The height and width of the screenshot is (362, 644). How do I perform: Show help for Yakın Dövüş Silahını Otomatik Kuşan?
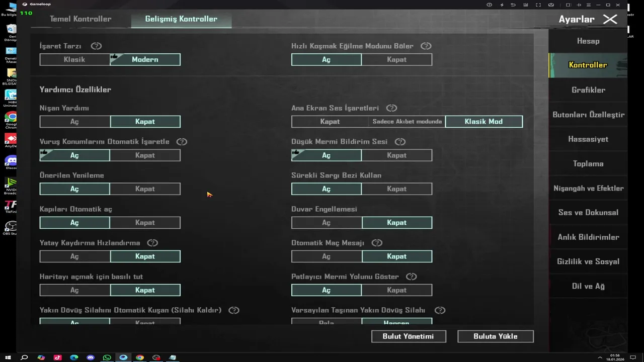234,310
